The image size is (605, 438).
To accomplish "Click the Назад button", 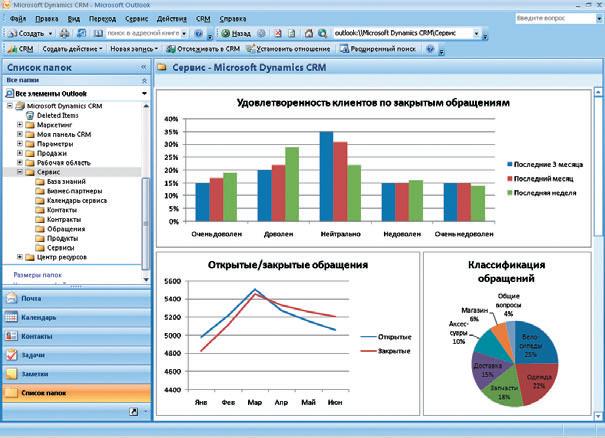I will [x=236, y=34].
